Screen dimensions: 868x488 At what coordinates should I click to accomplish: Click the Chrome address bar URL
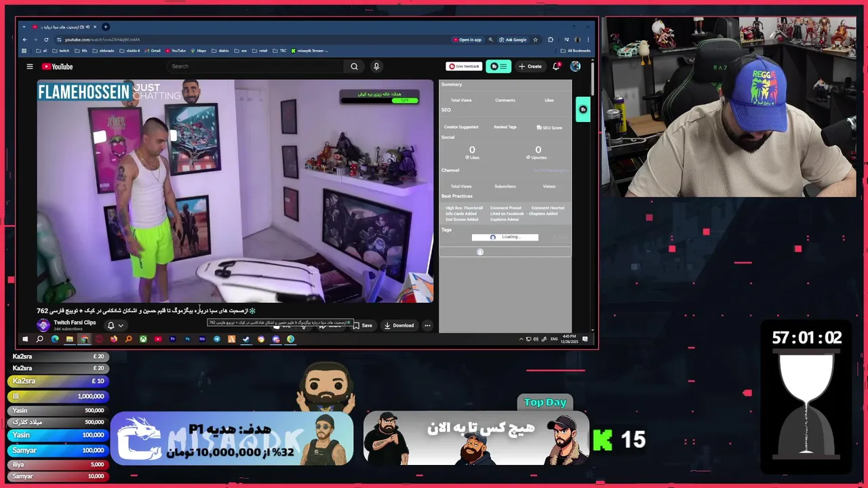[102, 39]
